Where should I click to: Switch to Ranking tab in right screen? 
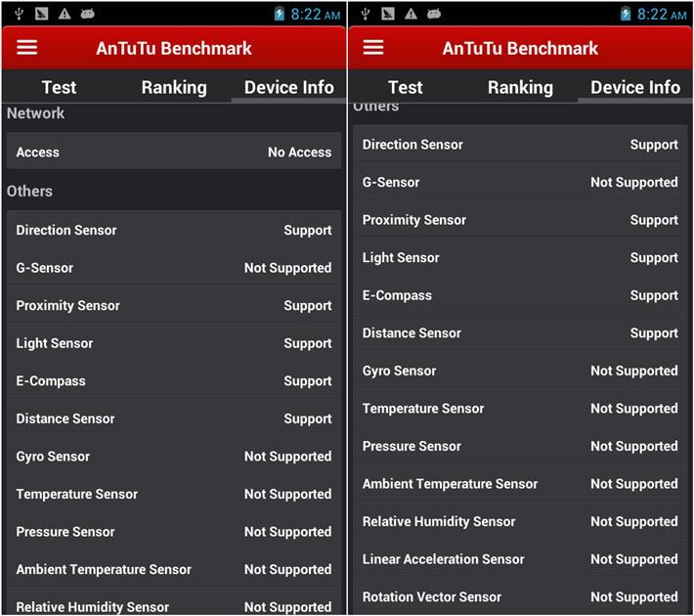520,87
